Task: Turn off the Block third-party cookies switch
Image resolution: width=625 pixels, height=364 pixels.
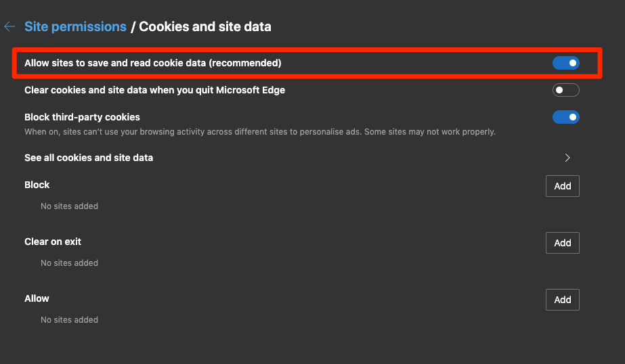Action: (565, 117)
